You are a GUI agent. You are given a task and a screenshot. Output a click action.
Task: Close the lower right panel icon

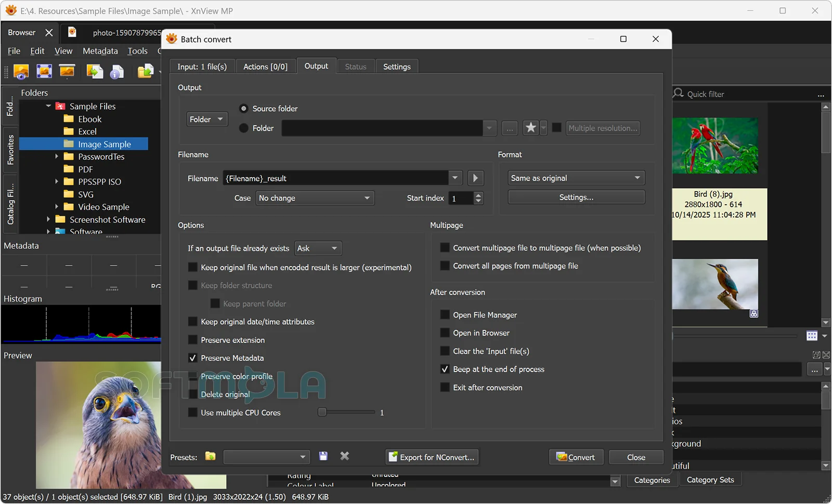click(x=826, y=355)
